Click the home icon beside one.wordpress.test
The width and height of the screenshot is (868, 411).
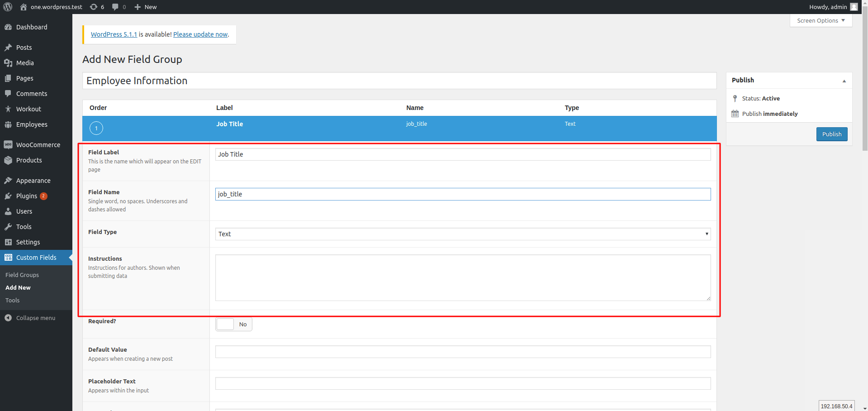coord(24,7)
